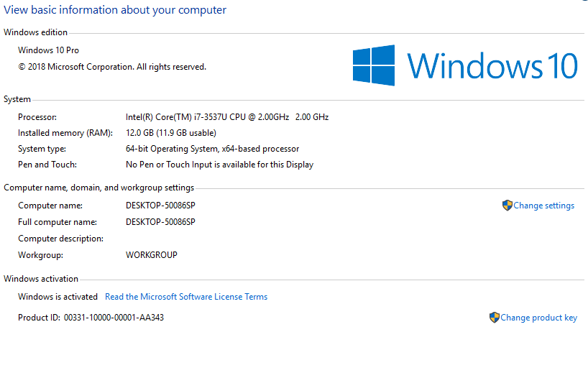Click the blue Windows flag logo
Screen dimensions: 588x378
pyautogui.click(x=374, y=65)
